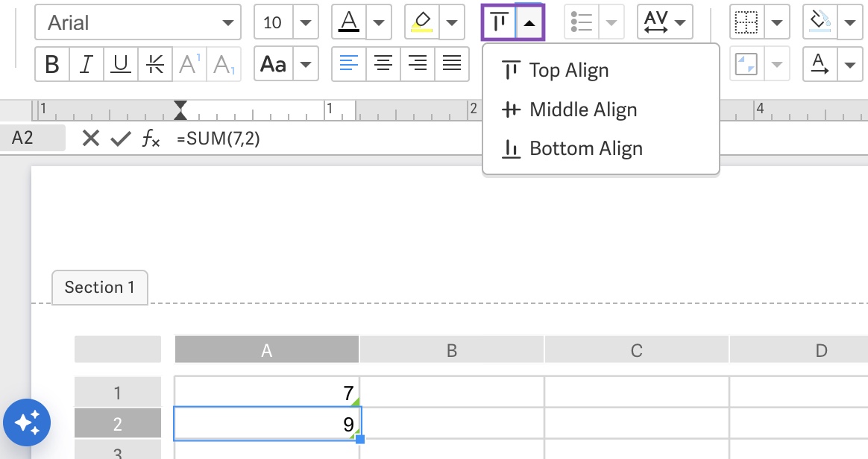
Task: Select column A header
Action: click(267, 351)
